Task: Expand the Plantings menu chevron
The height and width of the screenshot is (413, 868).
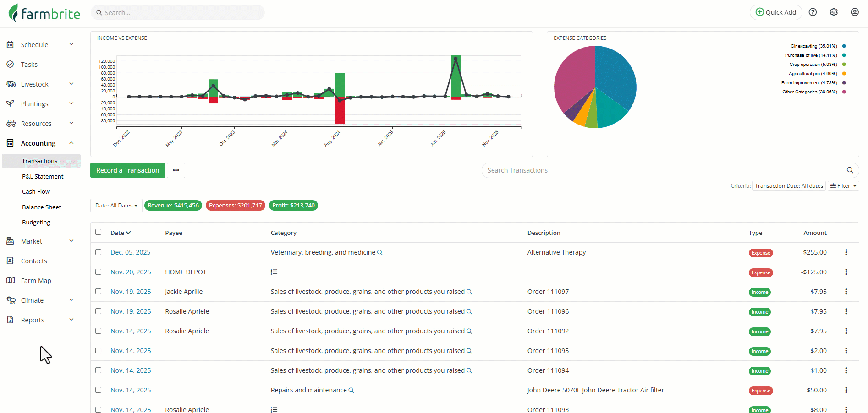Action: 71,103
